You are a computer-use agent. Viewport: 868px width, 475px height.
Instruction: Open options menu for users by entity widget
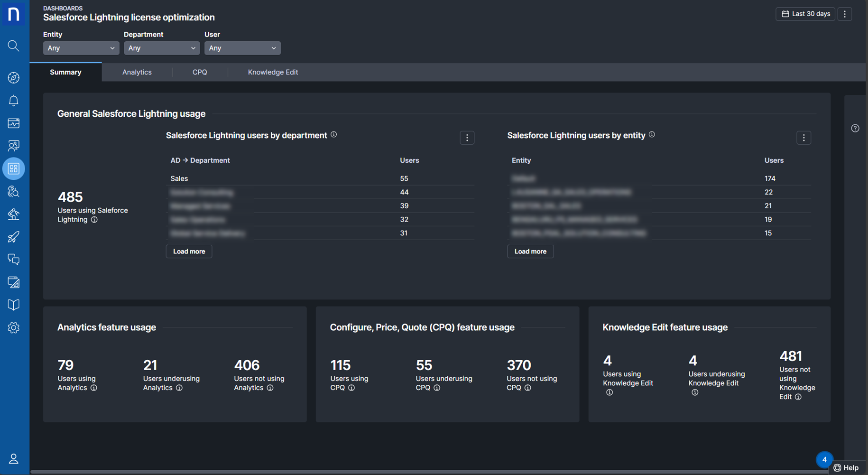tap(804, 138)
